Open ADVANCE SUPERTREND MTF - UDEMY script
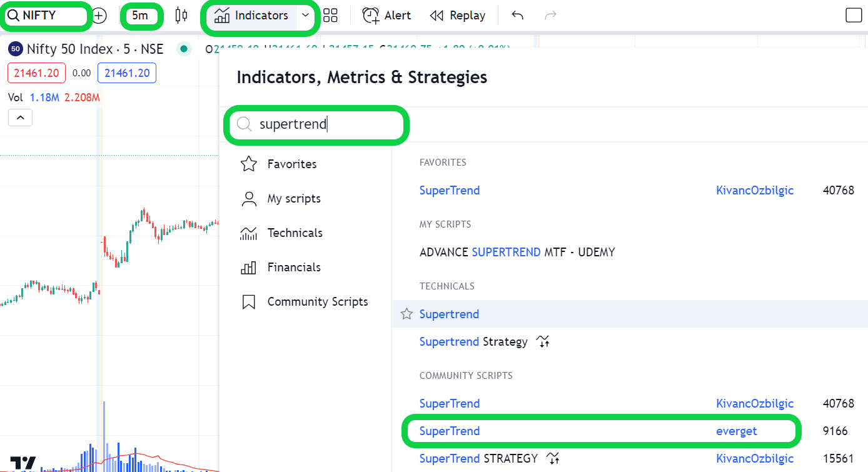868x472 pixels. click(x=517, y=252)
